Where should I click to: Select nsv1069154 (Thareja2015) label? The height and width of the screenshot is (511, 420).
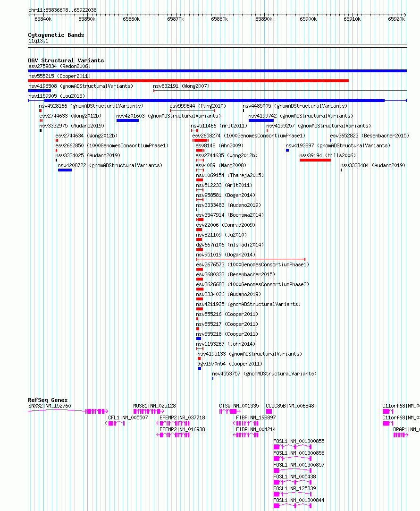coord(230,175)
